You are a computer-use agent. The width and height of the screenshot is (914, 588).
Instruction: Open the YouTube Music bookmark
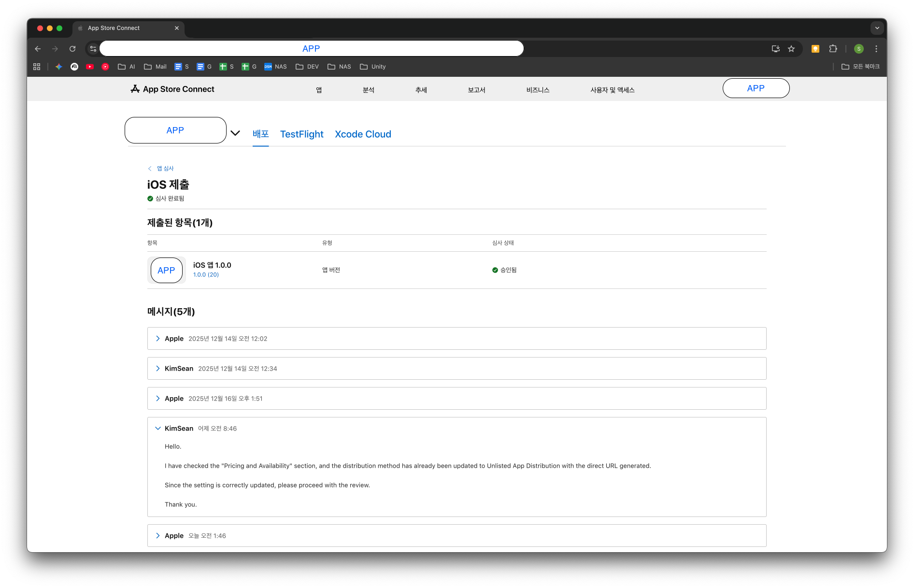point(105,67)
